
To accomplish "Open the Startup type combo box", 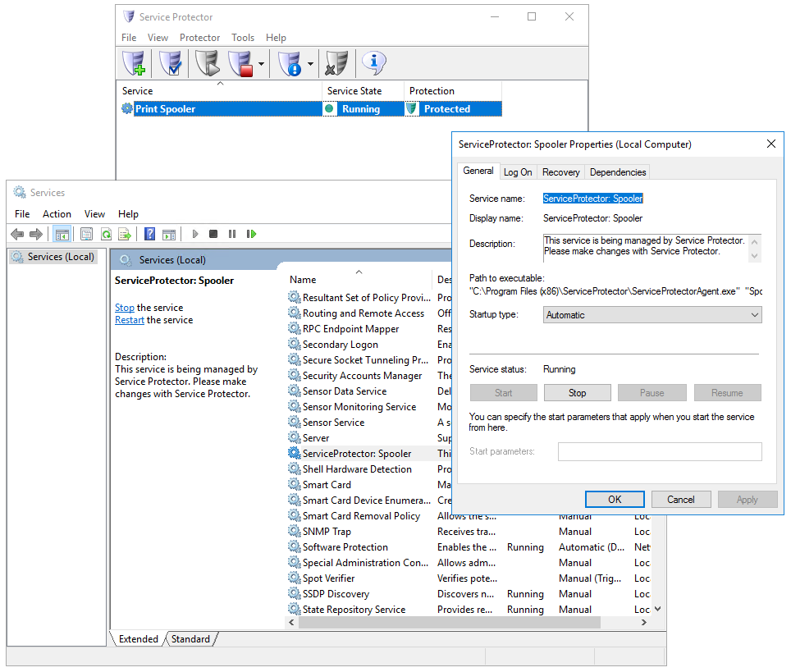I will pos(652,315).
